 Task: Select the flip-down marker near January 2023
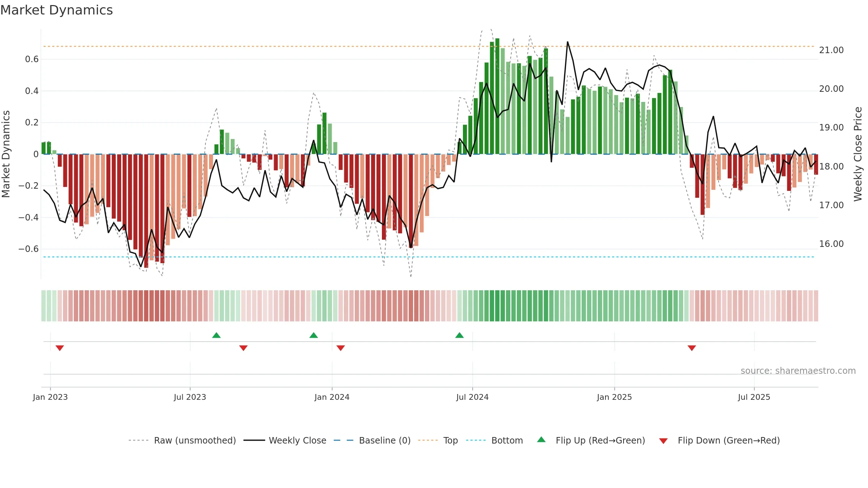point(60,348)
